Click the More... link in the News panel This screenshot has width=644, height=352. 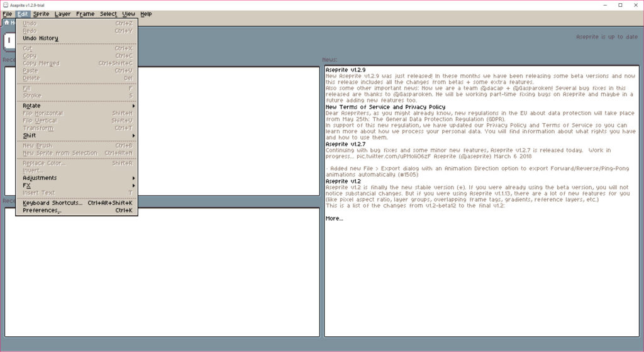point(334,218)
